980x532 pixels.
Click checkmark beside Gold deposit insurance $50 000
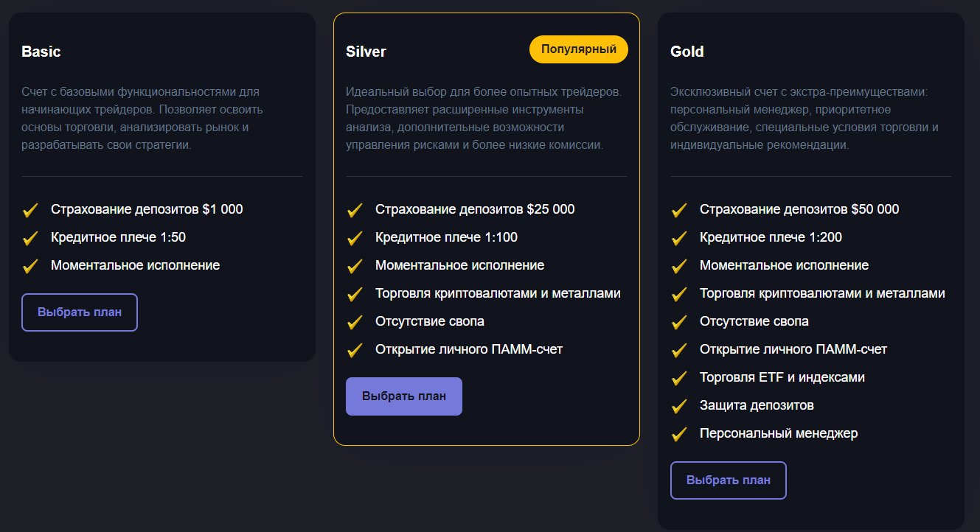[679, 210]
